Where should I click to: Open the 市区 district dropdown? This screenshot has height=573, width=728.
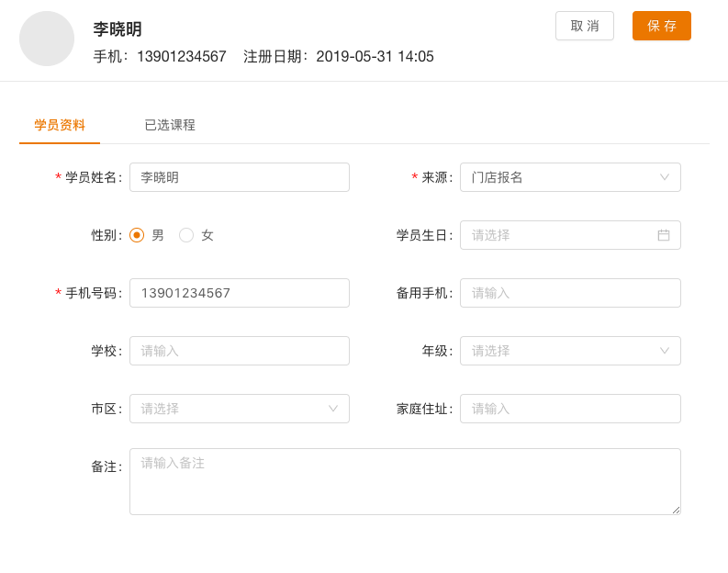(x=239, y=409)
